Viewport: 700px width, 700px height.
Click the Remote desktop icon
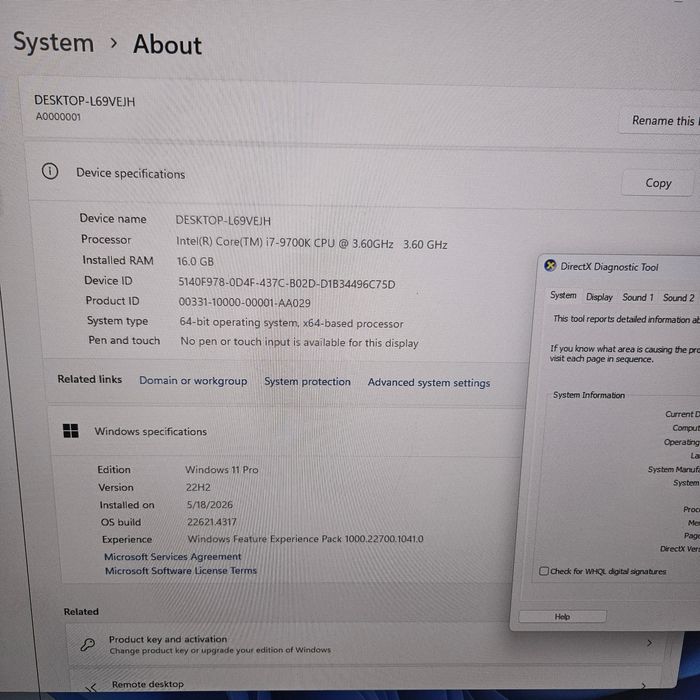pyautogui.click(x=91, y=688)
